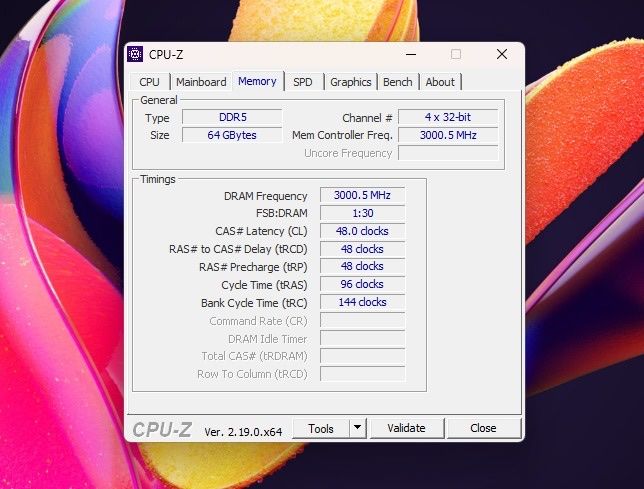644x489 pixels.
Task: Click the empty Total CAS# (tRDRAM) field
Action: tap(362, 356)
